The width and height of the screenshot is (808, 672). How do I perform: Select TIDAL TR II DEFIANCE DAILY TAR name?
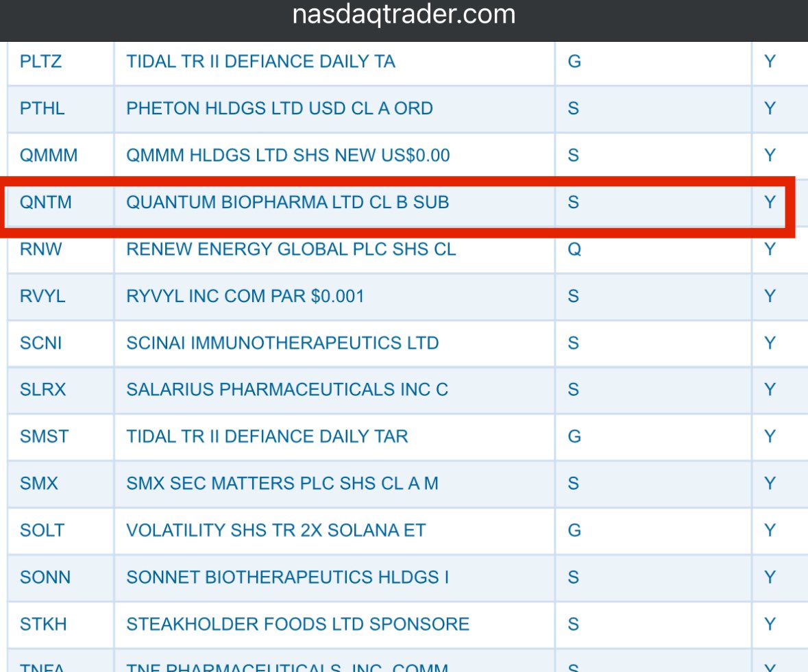(x=267, y=436)
